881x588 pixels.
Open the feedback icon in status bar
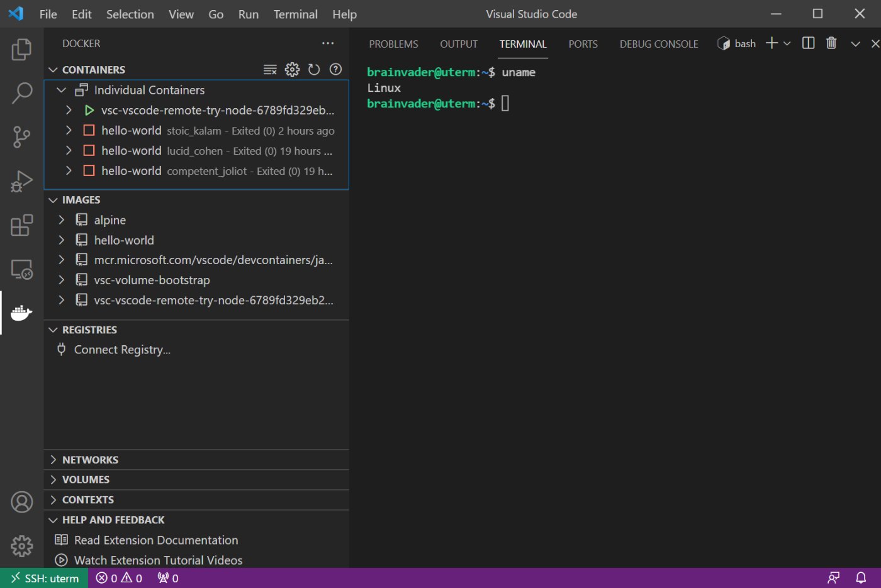click(834, 578)
